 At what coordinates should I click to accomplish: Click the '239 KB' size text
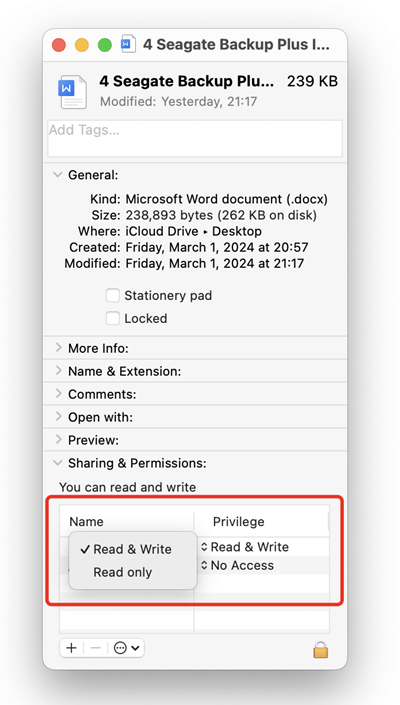[312, 81]
